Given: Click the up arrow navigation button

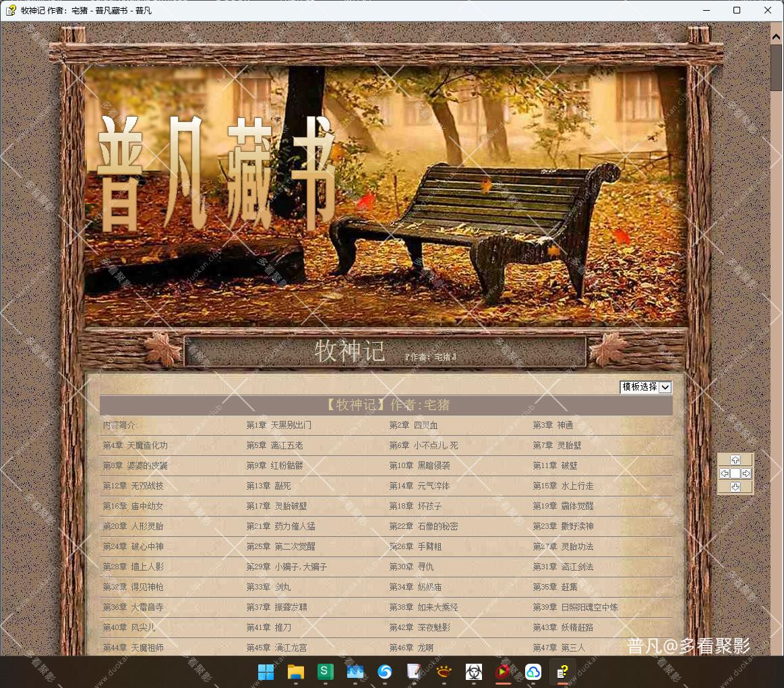Looking at the screenshot, I should 735,460.
